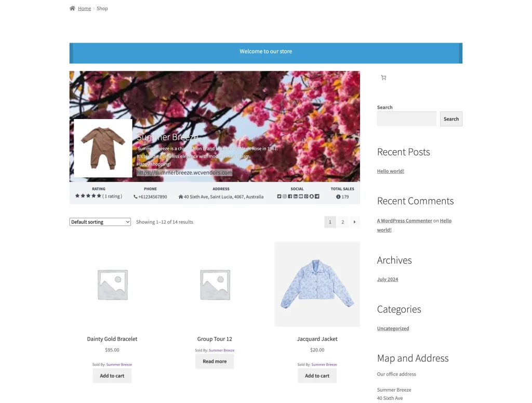Image resolution: width=532 pixels, height=403 pixels.
Task: Open the summerbreeze.wcvendors.com store URL
Action: pyautogui.click(x=184, y=173)
